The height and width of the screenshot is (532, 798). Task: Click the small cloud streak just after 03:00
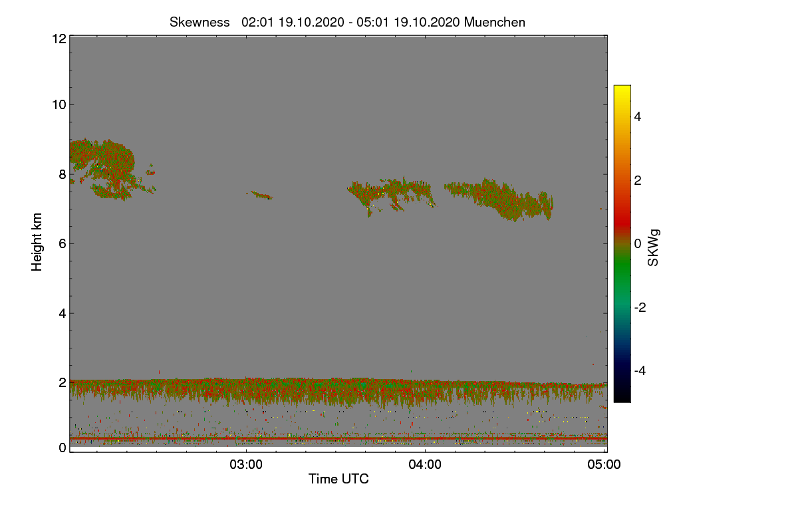tap(259, 195)
